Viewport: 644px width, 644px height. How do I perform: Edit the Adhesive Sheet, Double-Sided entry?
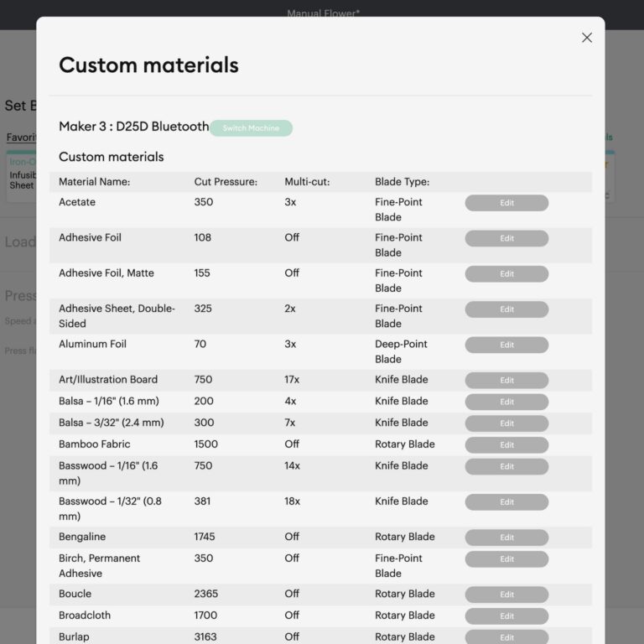tap(506, 309)
